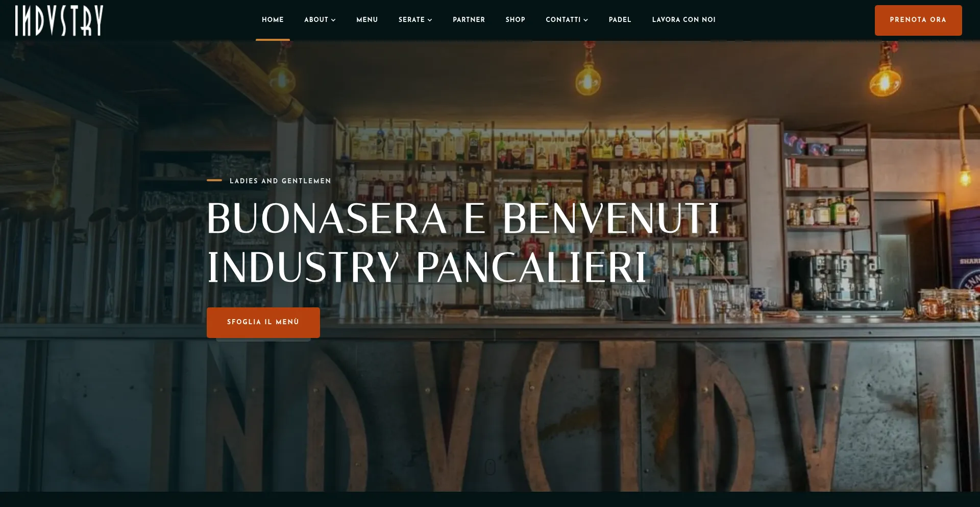Go to the HOME nav item

coord(273,20)
